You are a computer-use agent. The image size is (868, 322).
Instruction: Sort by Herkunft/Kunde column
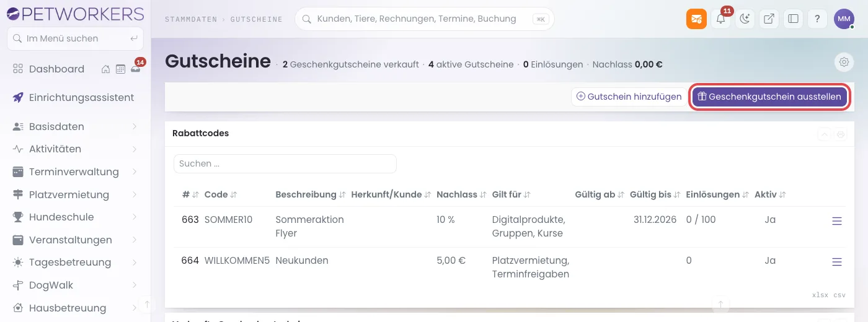[391, 194]
